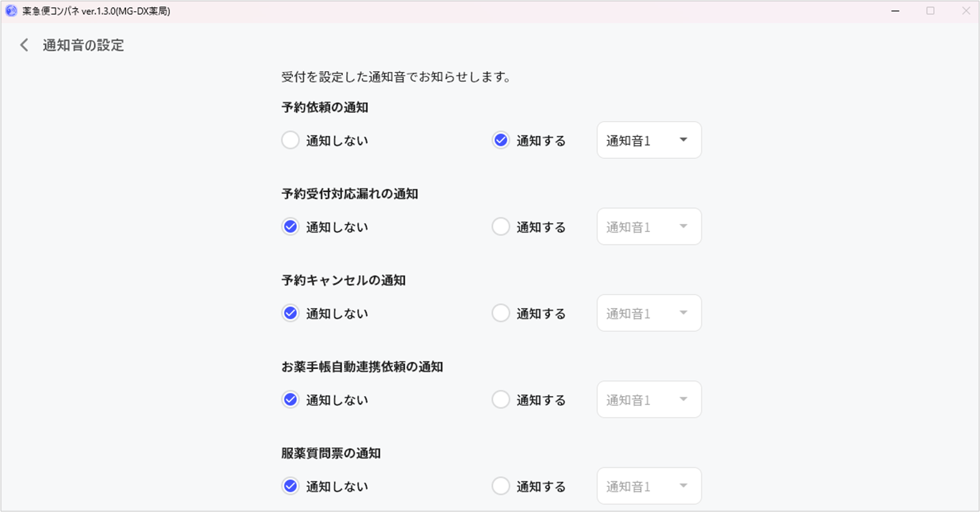Select 通知しない for 予約依頼の通知
The image size is (980, 512).
pyautogui.click(x=291, y=140)
